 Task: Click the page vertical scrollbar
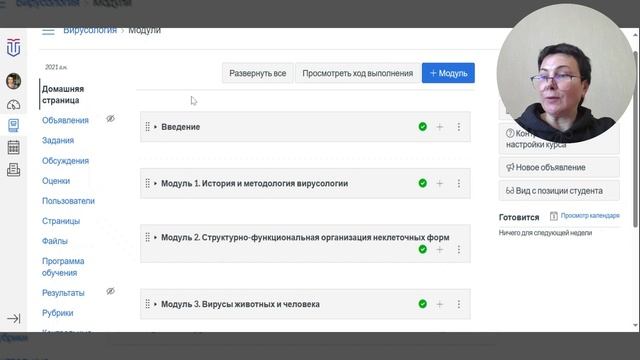[635, 139]
